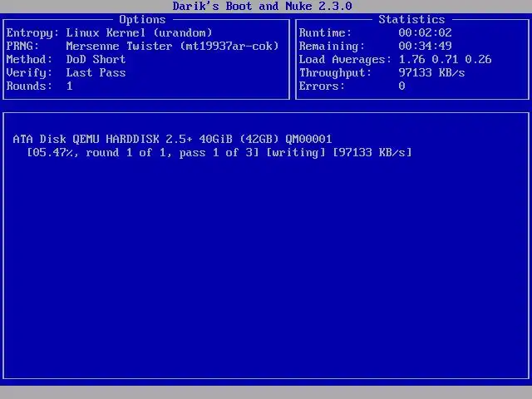The width and height of the screenshot is (532, 399).
Task: Select the Entropy value Linux Kernel (urandom)
Action: click(x=139, y=33)
